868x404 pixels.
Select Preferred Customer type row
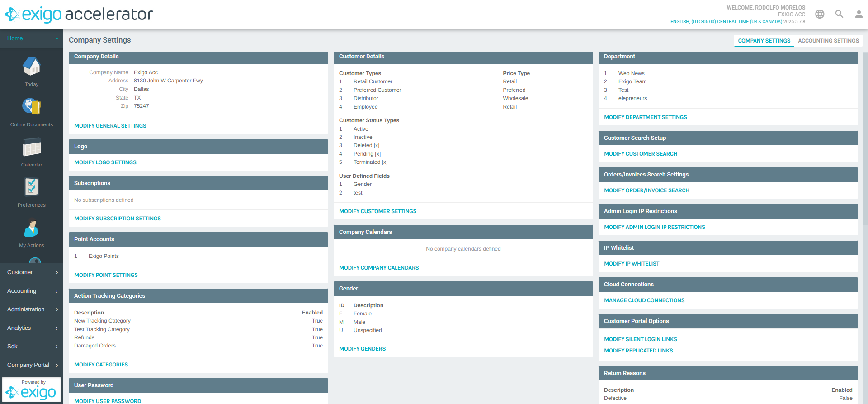(x=463, y=90)
